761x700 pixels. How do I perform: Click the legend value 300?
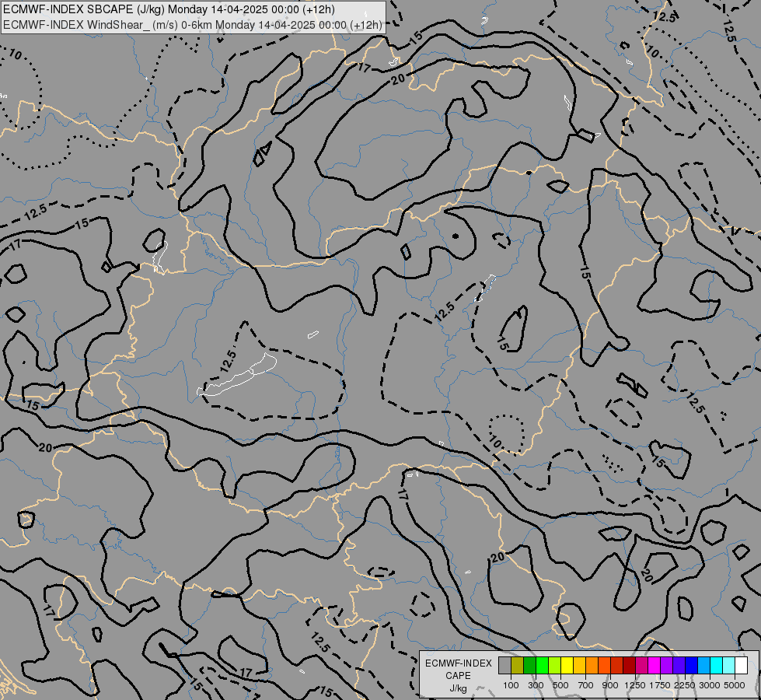click(536, 685)
